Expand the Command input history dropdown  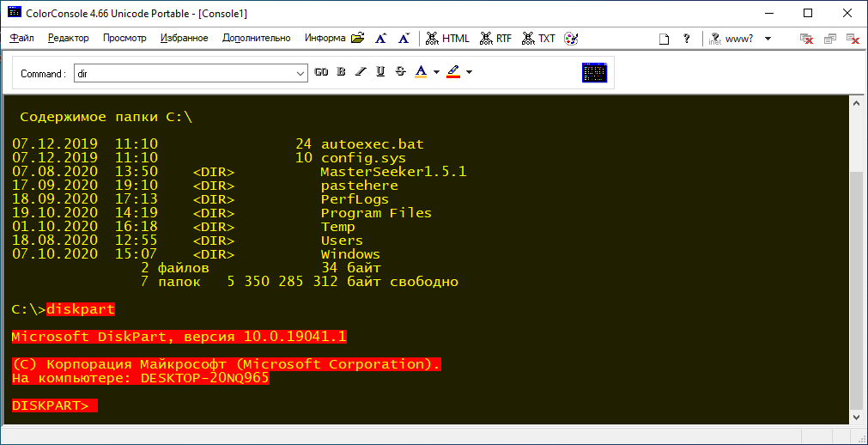[300, 73]
